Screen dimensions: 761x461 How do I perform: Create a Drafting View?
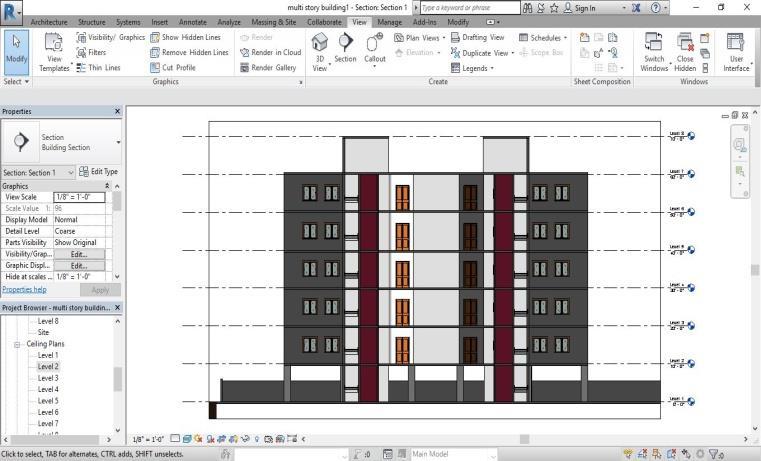pos(478,37)
